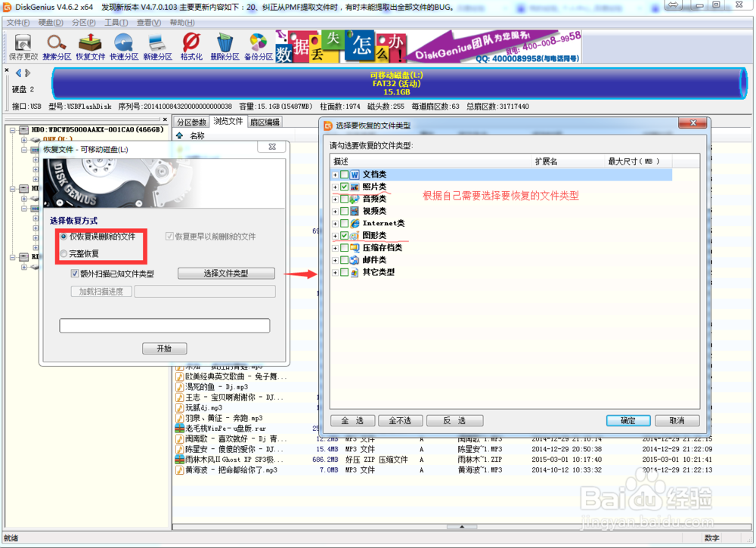The image size is (756, 548).
Task: Uncheck the 照片类 checkbox
Action: (x=344, y=187)
